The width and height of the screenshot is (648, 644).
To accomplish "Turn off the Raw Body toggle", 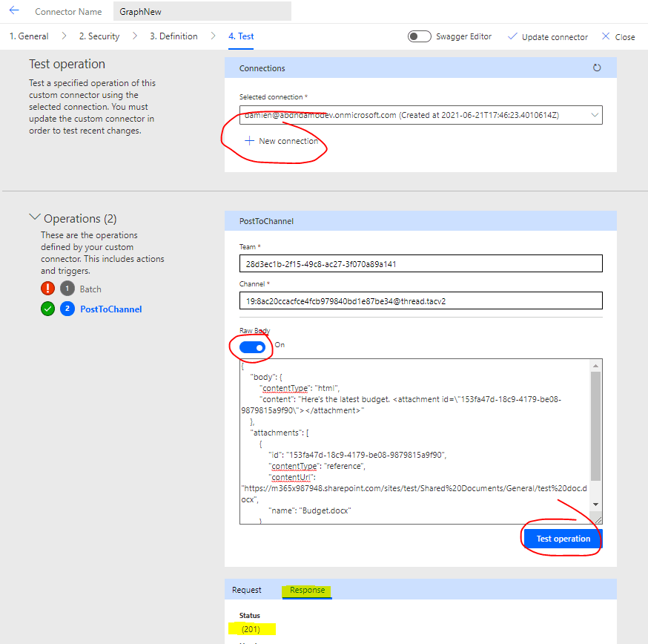I will 252,346.
